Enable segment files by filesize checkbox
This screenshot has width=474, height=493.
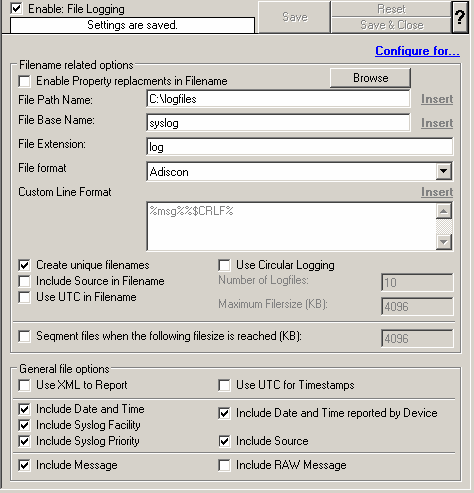(24, 336)
